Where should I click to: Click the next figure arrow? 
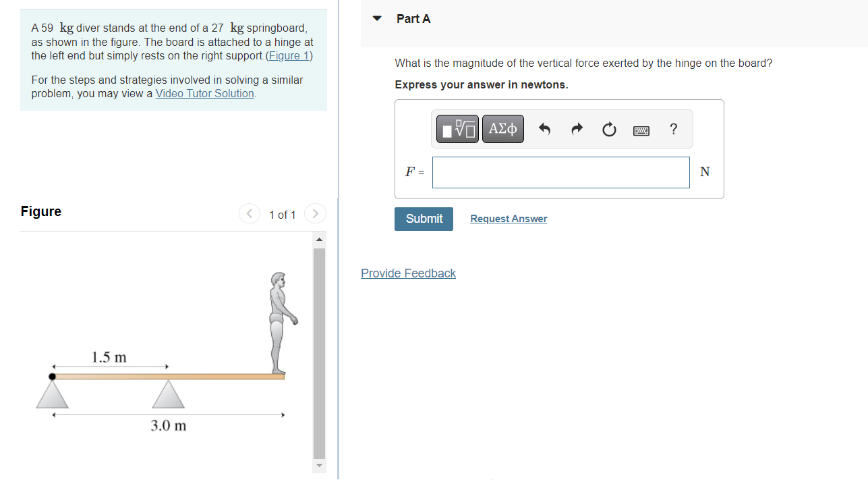pyautogui.click(x=315, y=213)
